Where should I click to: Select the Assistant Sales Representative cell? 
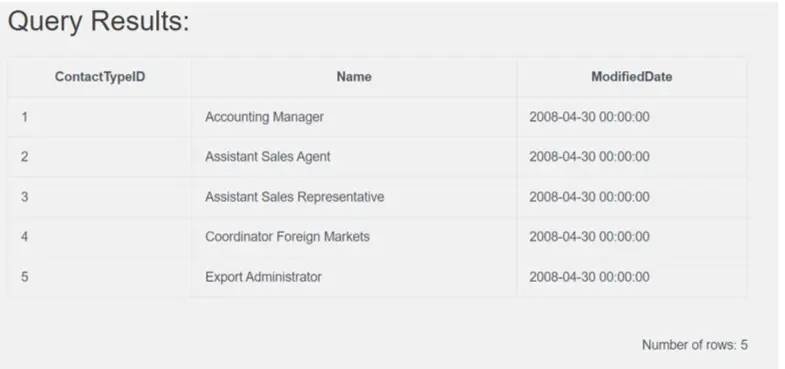tap(354, 197)
